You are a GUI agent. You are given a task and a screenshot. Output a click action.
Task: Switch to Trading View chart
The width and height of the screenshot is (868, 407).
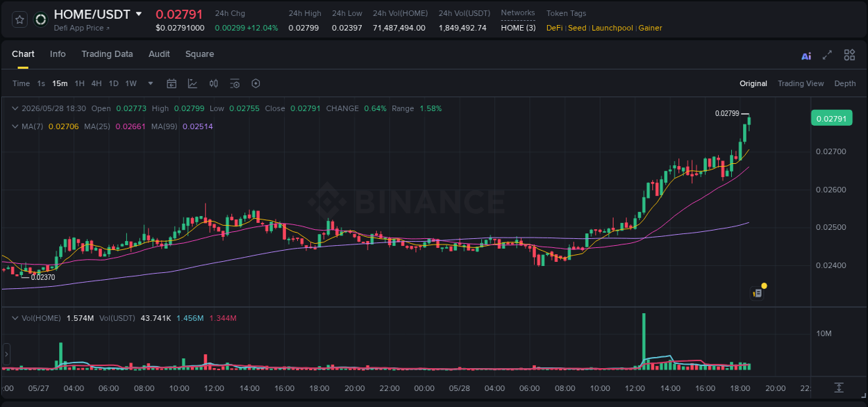pyautogui.click(x=801, y=83)
